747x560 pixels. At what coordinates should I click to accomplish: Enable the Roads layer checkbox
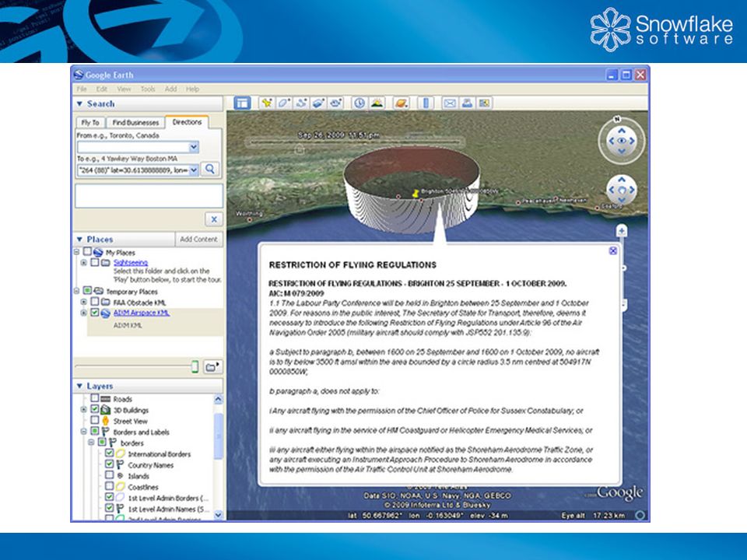[x=95, y=398]
